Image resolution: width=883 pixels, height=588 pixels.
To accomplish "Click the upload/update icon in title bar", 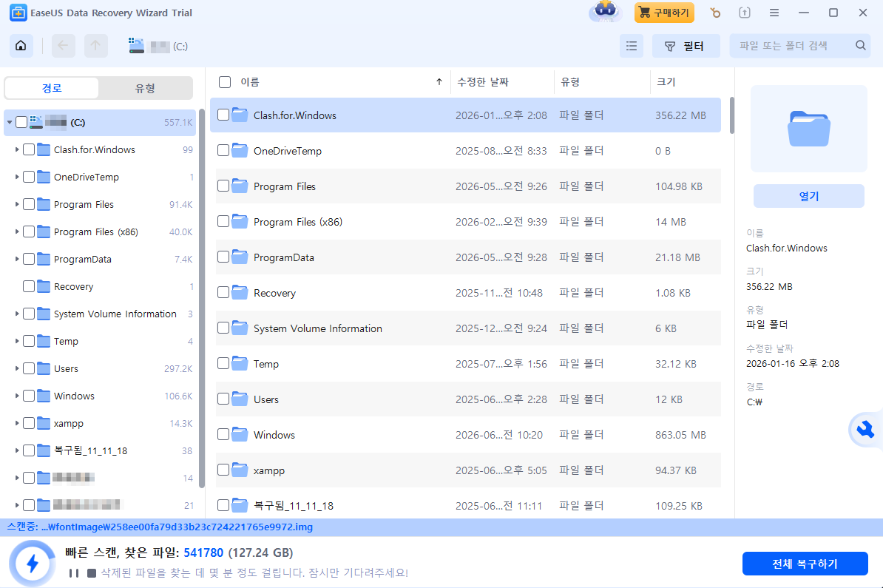I will pyautogui.click(x=745, y=13).
